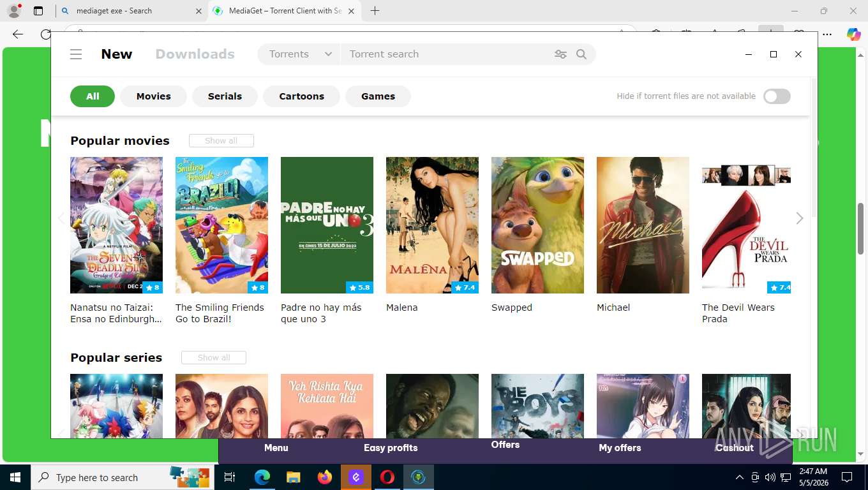868x490 pixels.
Task: Open the purple app taskbar icon
Action: 356,477
